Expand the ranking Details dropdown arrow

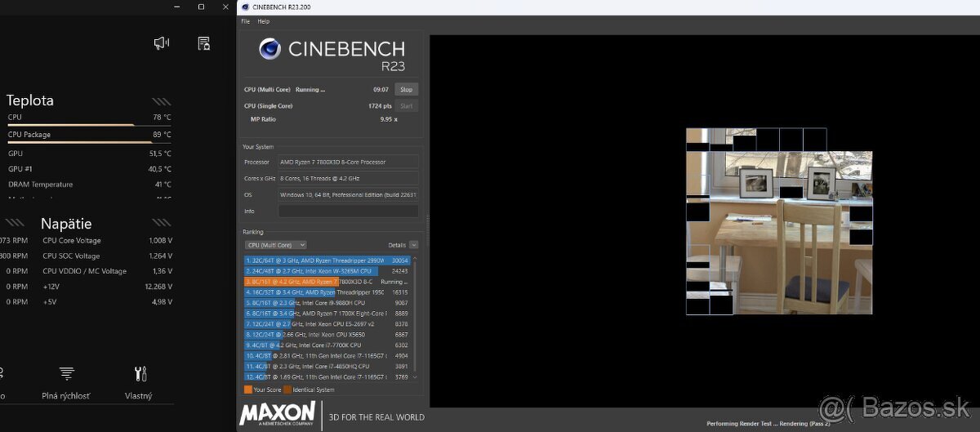[414, 244]
